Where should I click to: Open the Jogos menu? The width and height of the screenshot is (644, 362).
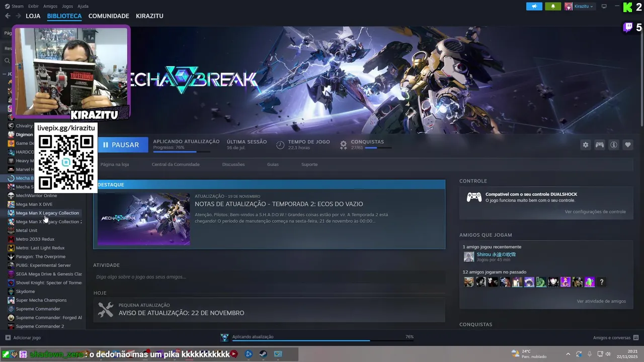click(x=67, y=7)
